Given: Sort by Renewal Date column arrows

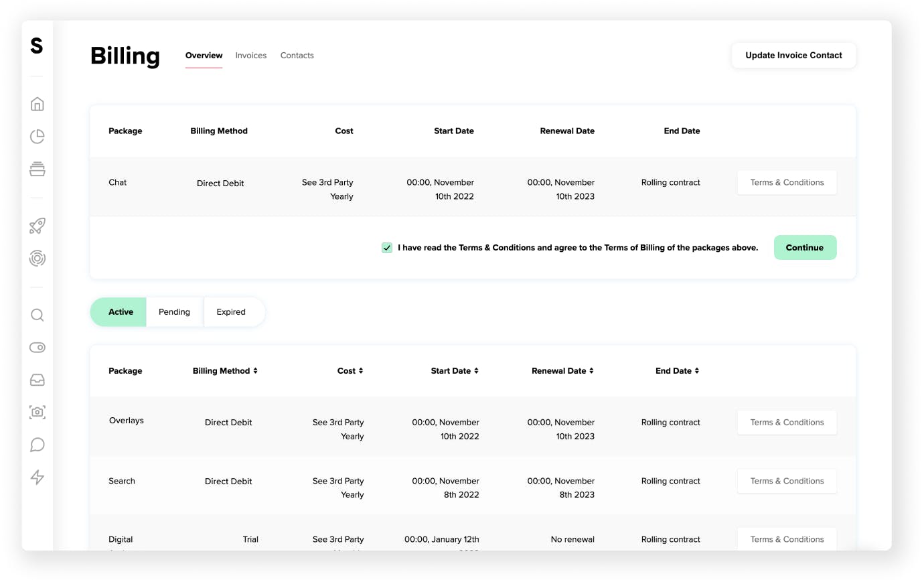Looking at the screenshot, I should pyautogui.click(x=591, y=371).
